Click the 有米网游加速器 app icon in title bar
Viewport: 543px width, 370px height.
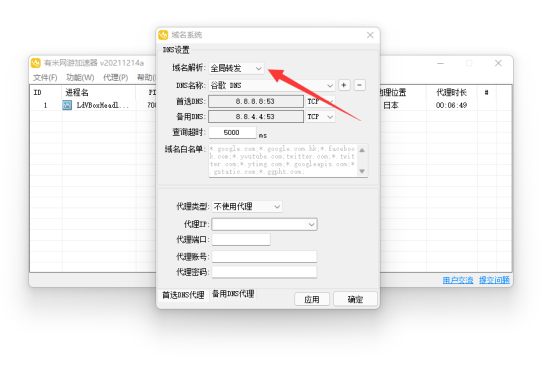click(x=36, y=63)
